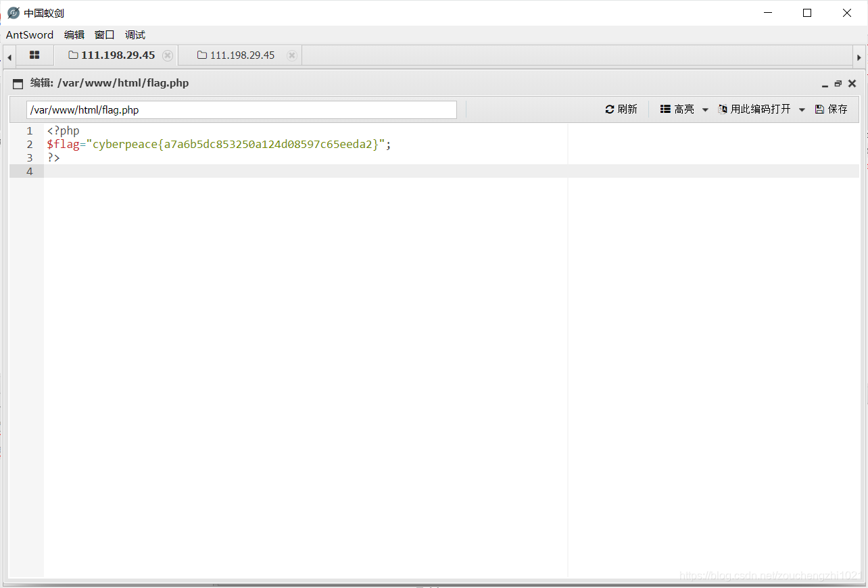The width and height of the screenshot is (868, 588).
Task: Open the grid home tab icon
Action: click(x=34, y=55)
